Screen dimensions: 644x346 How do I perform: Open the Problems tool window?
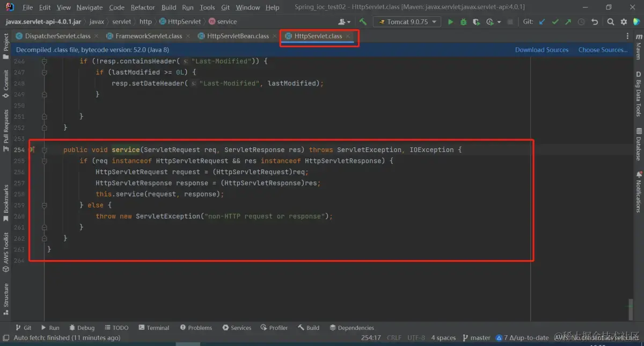click(x=196, y=328)
